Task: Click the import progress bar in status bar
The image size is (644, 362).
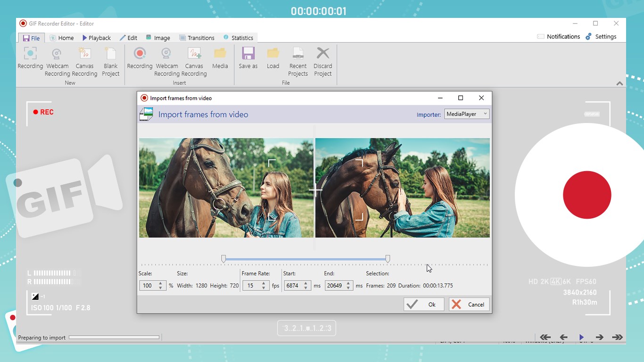Action: click(114, 337)
